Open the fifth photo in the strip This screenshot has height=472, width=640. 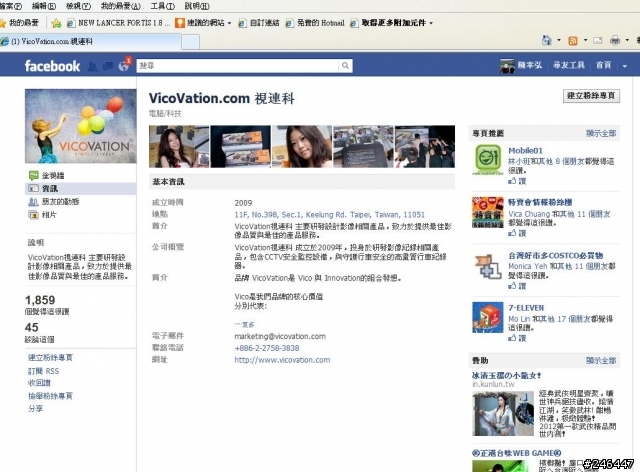pos(425,147)
